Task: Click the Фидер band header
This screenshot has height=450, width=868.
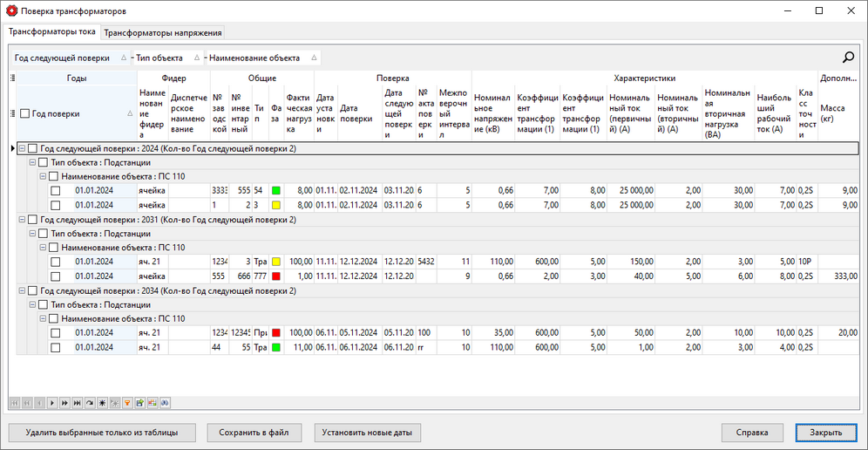Action: (x=173, y=78)
